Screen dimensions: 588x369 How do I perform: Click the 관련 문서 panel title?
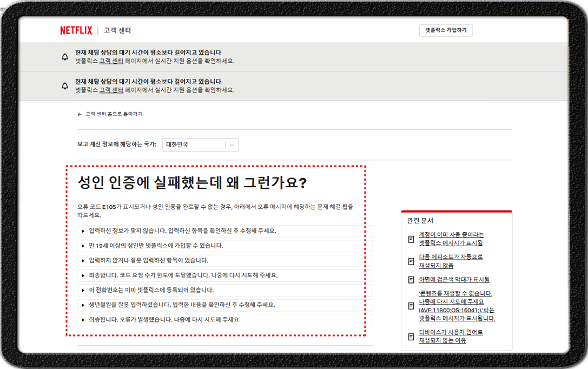tap(420, 221)
